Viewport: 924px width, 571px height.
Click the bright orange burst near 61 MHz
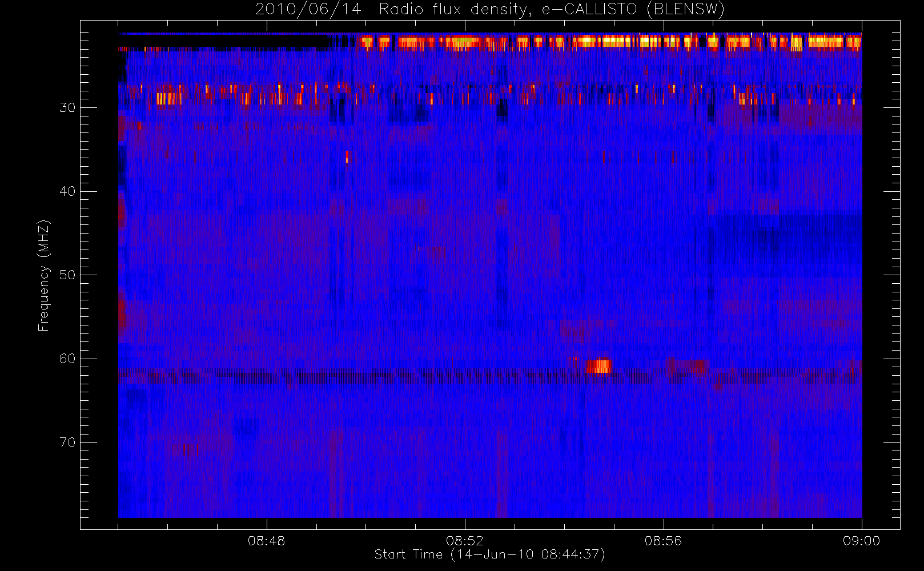click(598, 366)
